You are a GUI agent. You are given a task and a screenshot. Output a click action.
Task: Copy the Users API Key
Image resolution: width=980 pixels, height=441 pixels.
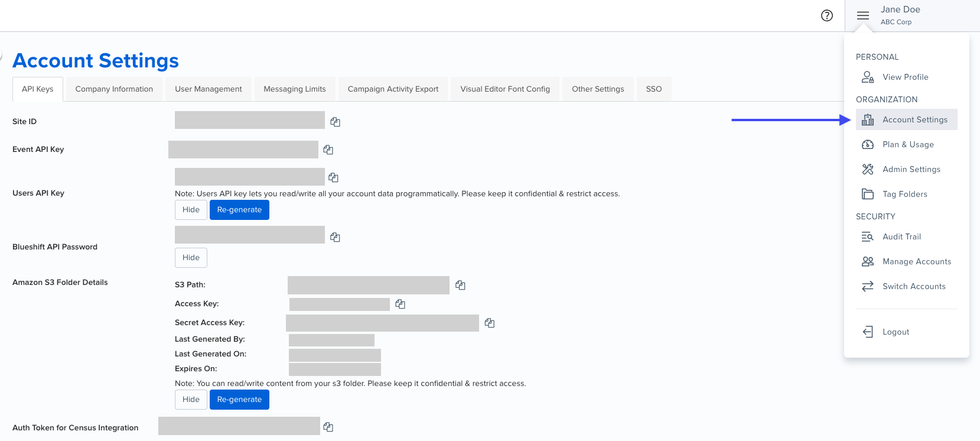pos(333,177)
